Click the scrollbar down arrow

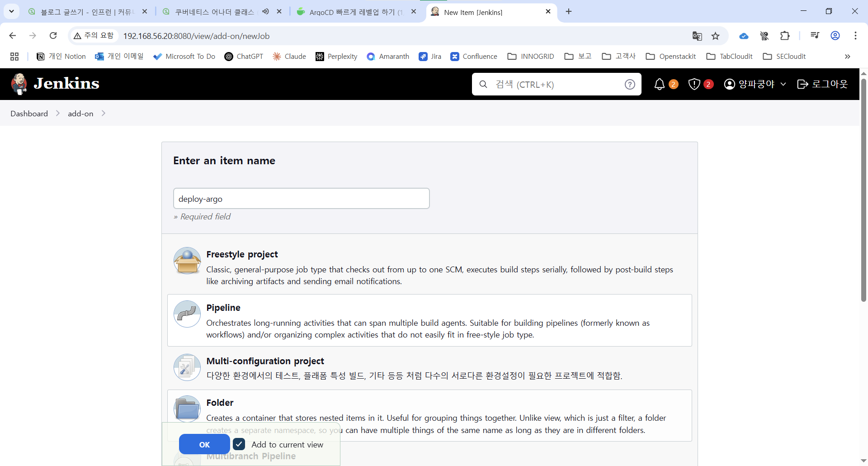(x=863, y=461)
